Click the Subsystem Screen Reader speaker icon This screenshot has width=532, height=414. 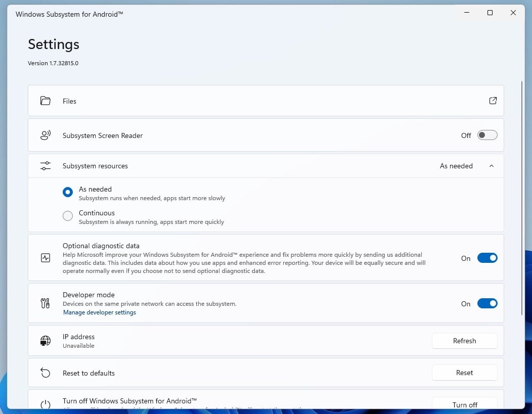pyautogui.click(x=46, y=135)
